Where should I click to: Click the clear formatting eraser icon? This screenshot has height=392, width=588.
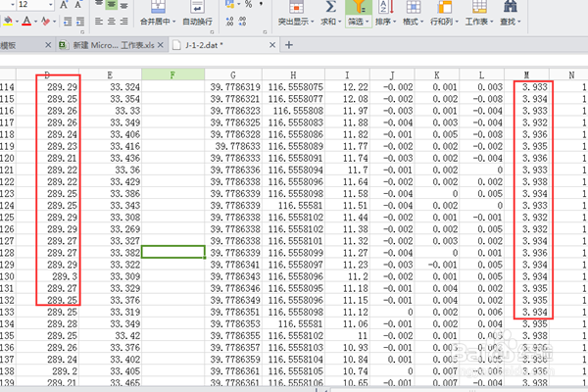[45, 22]
